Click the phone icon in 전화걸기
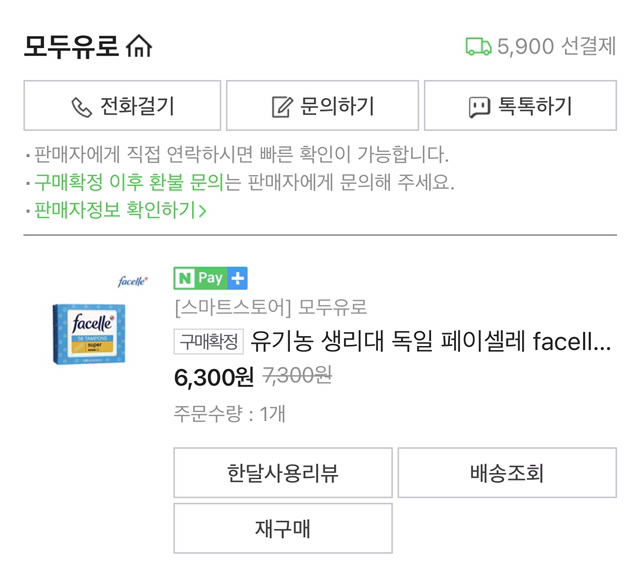Viewport: 640px width, 572px height. pos(81,107)
